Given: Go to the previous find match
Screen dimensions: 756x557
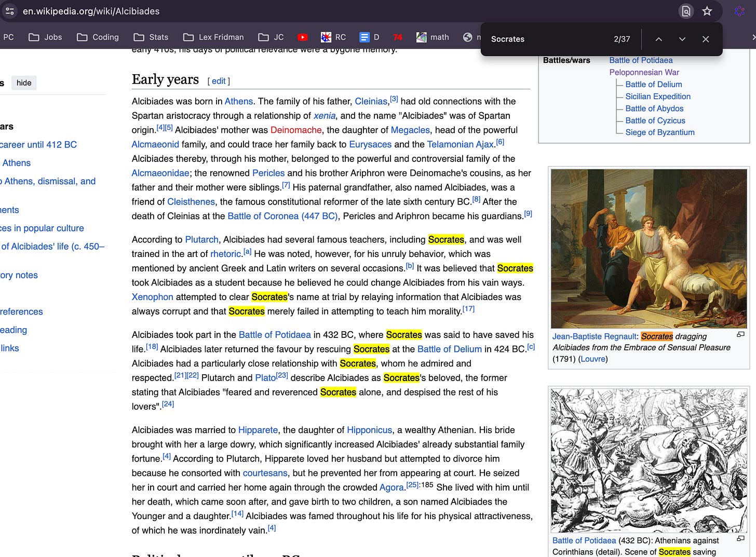Looking at the screenshot, I should [x=658, y=39].
